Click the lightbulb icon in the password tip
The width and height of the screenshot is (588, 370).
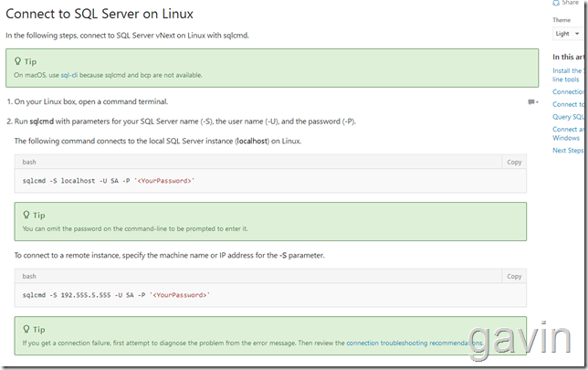point(26,215)
